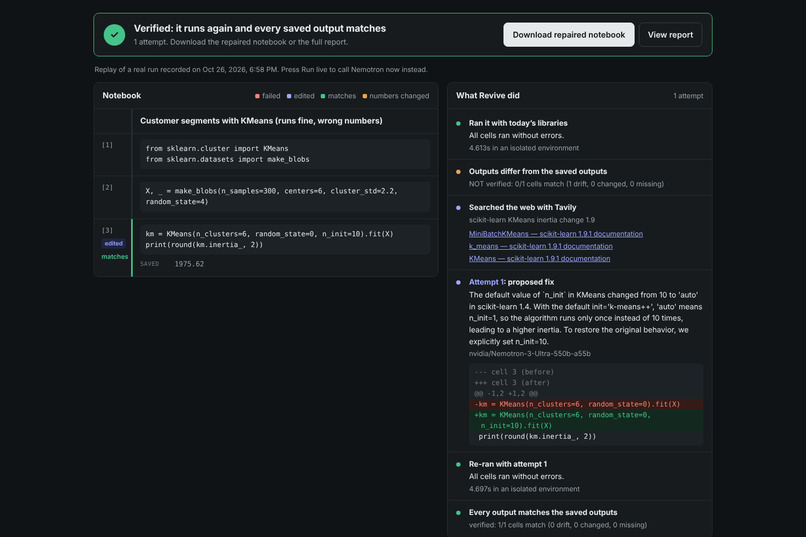Click the cell number [2] label
Viewport: 806px width, 537px height.
click(107, 188)
